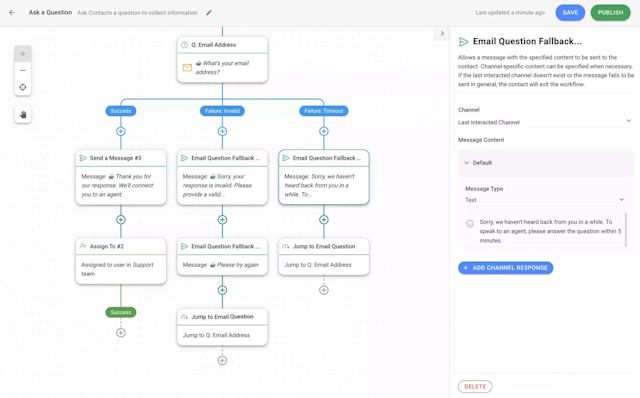Click assign icon of Assign To #2
The height and width of the screenshot is (398, 640).
click(83, 246)
